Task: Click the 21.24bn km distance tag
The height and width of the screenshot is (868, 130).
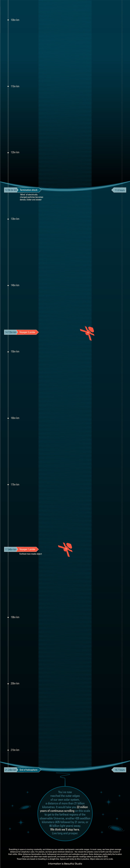Action: 11,770
